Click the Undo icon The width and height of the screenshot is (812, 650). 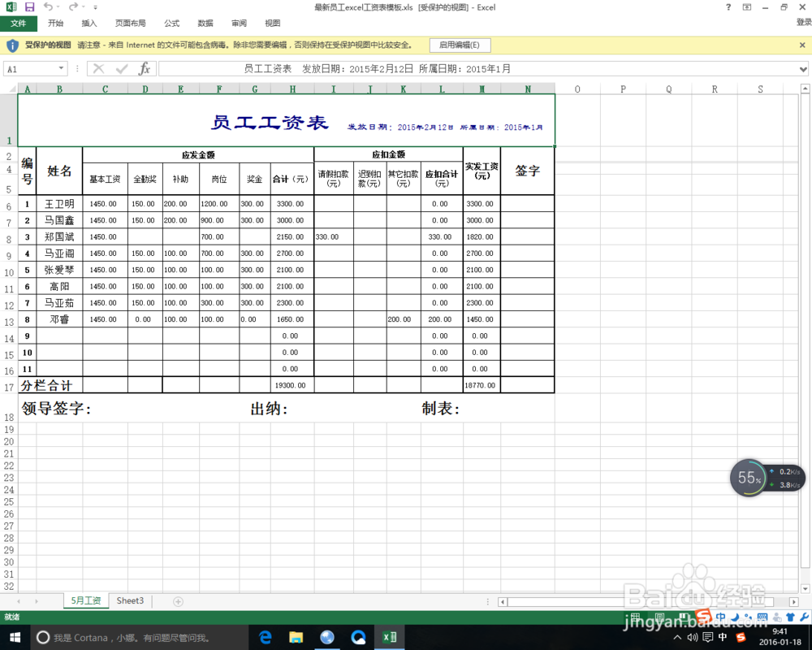pyautogui.click(x=49, y=6)
